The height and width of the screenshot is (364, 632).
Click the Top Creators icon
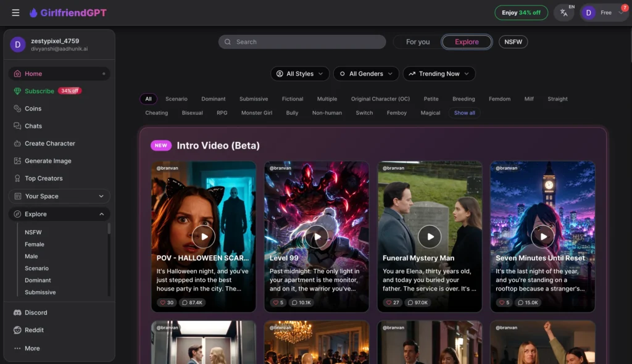pyautogui.click(x=17, y=178)
